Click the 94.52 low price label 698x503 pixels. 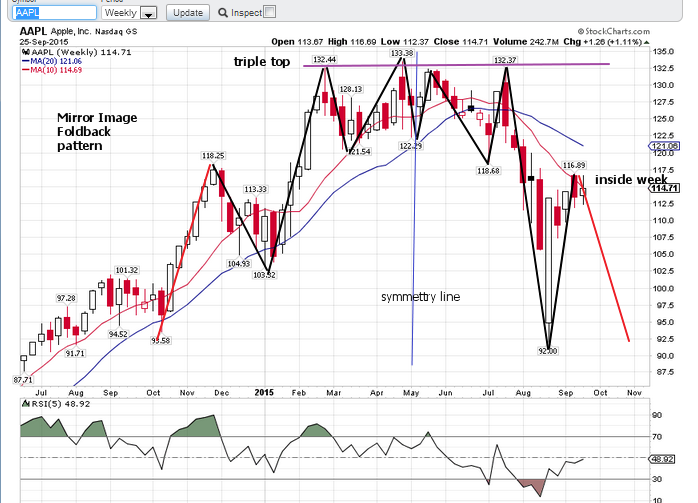click(118, 334)
